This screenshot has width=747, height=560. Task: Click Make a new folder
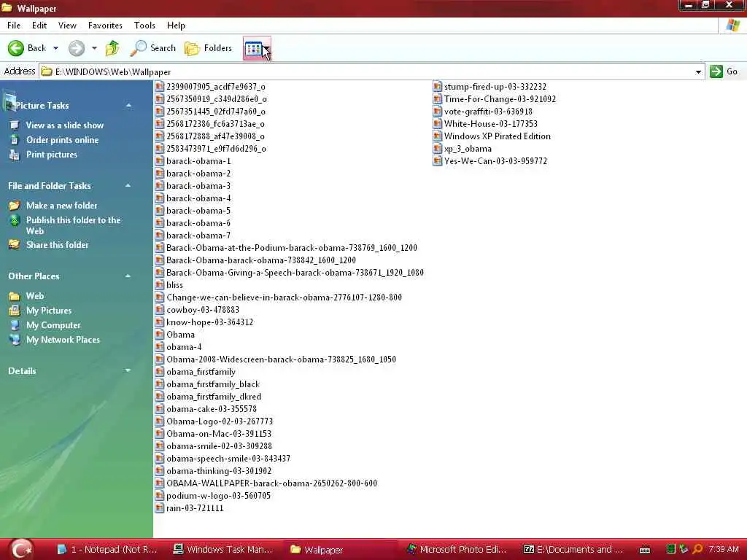pos(61,205)
